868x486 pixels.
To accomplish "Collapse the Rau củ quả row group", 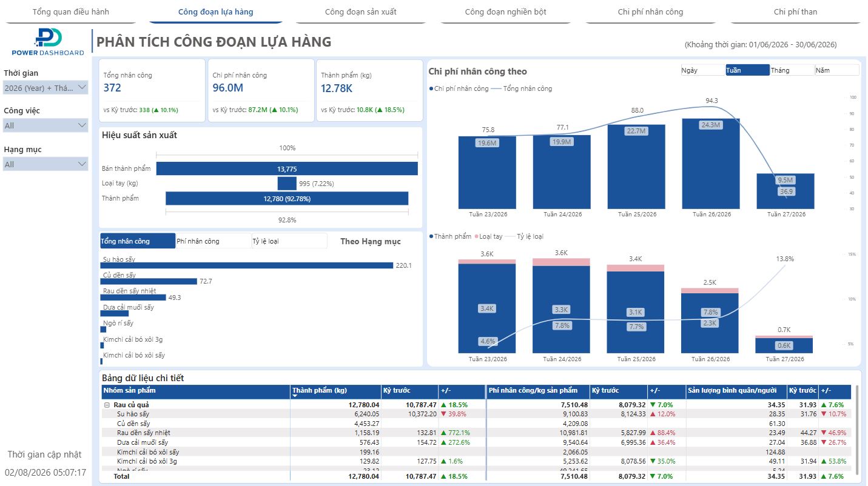I will [106, 405].
